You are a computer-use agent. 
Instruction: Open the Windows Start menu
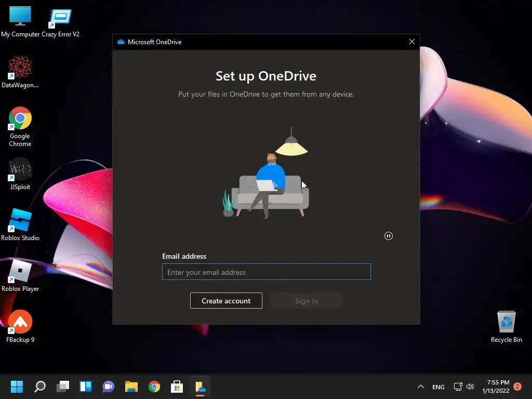pos(17,387)
